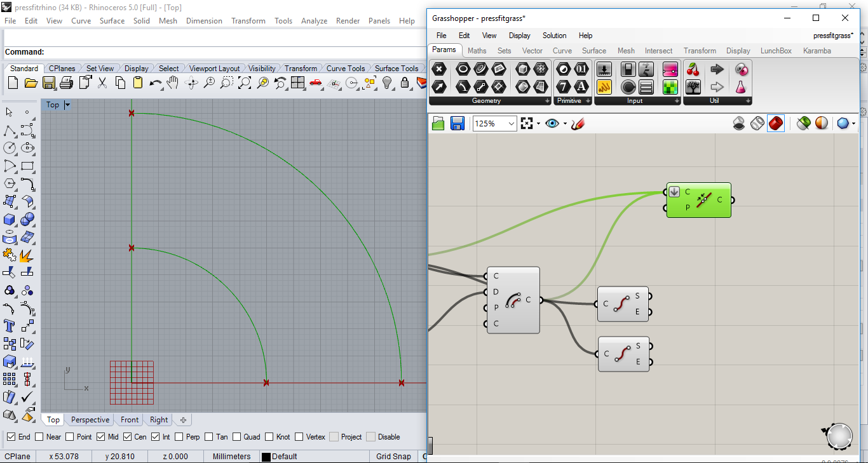The image size is (868, 463).
Task: Toggle the Quad osnap checkbox
Action: click(237, 437)
